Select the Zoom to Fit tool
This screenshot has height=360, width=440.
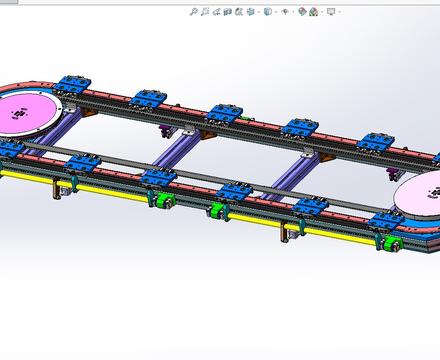tap(193, 12)
